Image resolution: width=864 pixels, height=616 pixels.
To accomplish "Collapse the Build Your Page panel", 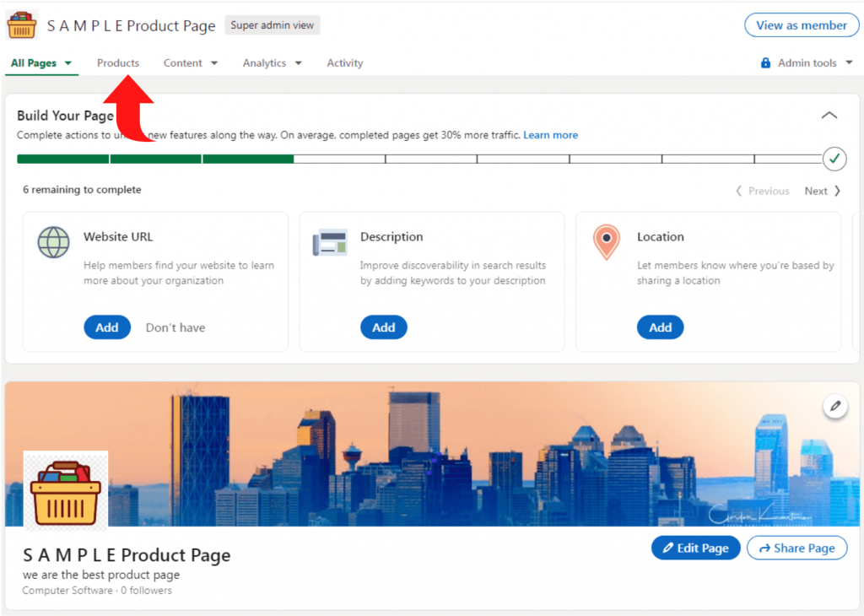I will pos(829,115).
